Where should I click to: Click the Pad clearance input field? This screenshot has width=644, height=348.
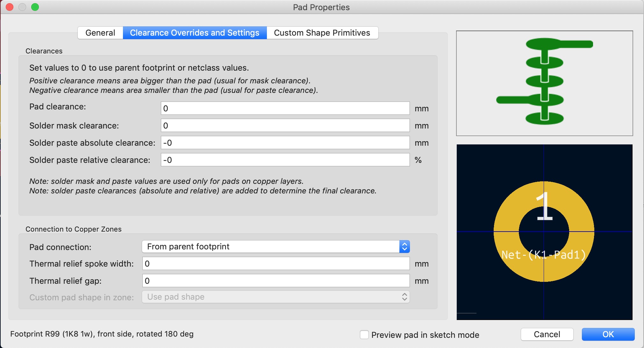pyautogui.click(x=285, y=108)
